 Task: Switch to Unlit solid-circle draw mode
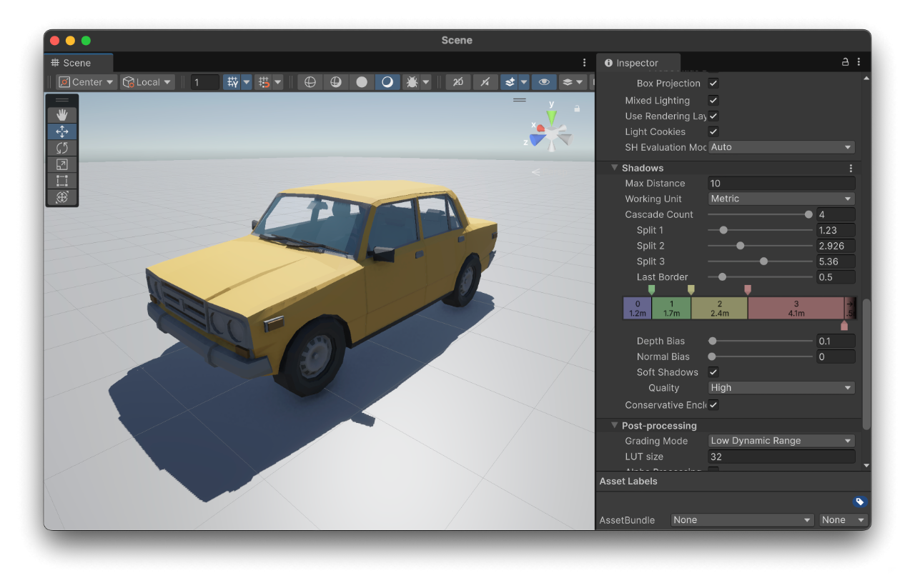tap(362, 82)
